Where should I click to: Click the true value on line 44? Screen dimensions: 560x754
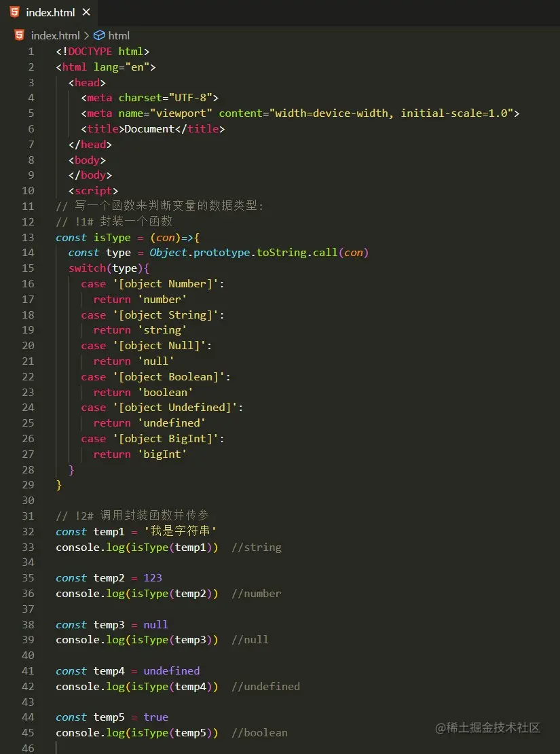point(156,717)
